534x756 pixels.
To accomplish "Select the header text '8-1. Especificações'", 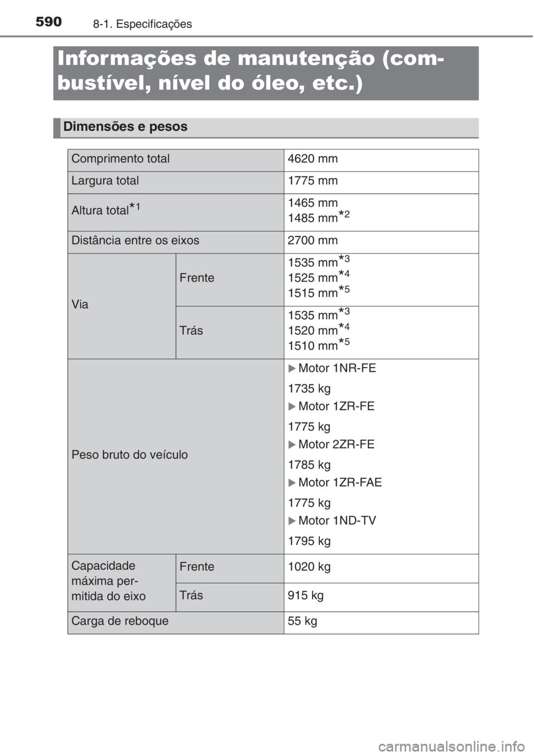I will tap(142, 24).
